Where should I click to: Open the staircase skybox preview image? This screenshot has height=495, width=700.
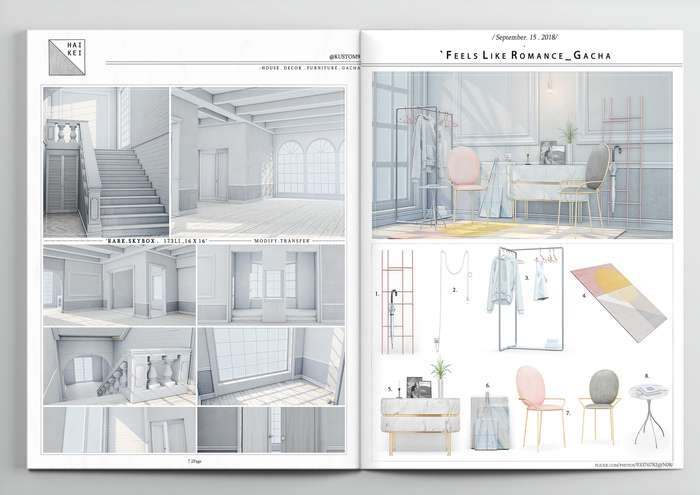pos(105,162)
